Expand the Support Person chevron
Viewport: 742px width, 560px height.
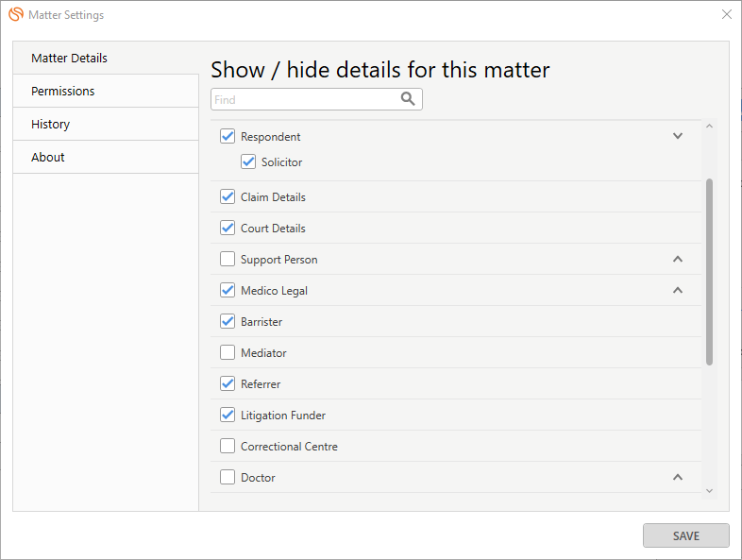point(677,259)
